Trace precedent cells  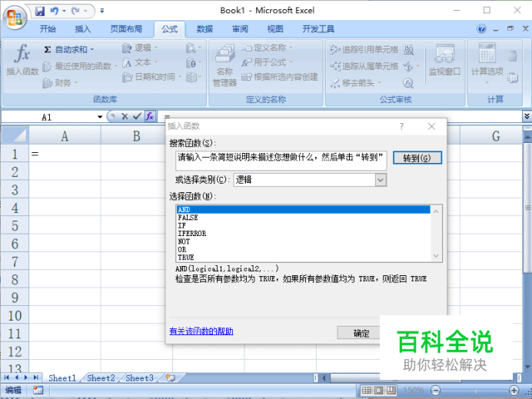click(364, 49)
